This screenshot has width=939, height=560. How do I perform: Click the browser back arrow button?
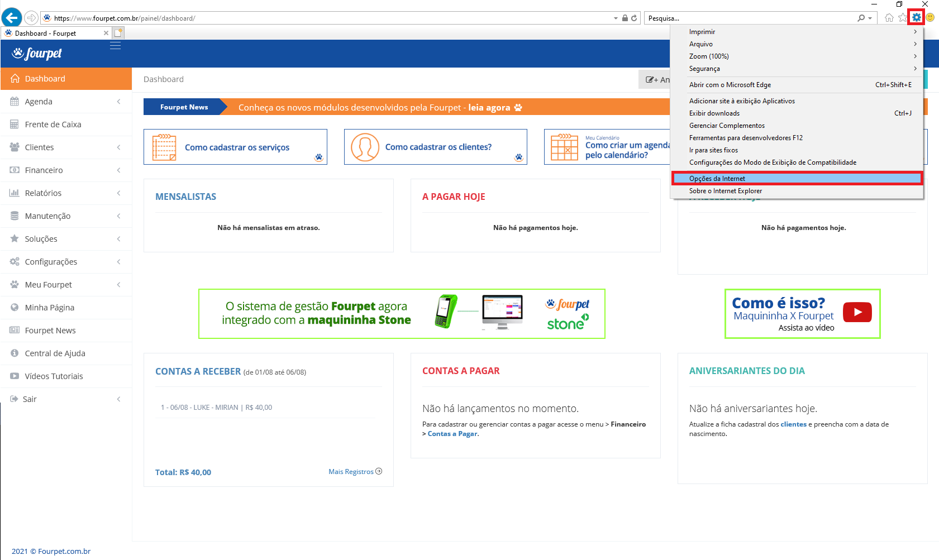pyautogui.click(x=11, y=18)
